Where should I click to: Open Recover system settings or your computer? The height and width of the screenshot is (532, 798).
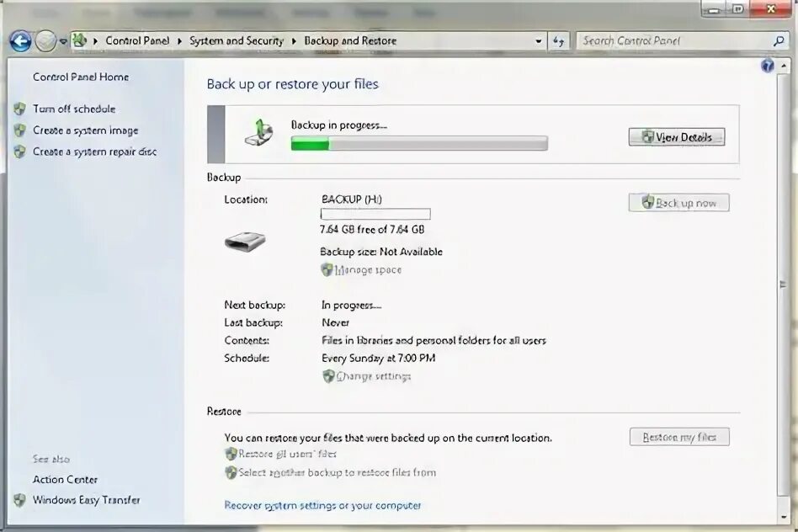coord(322,506)
